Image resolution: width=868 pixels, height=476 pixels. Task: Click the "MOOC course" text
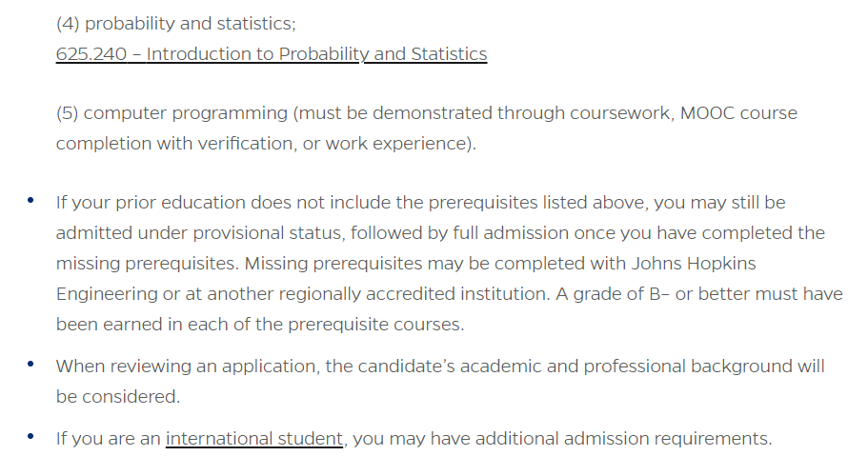(x=738, y=113)
